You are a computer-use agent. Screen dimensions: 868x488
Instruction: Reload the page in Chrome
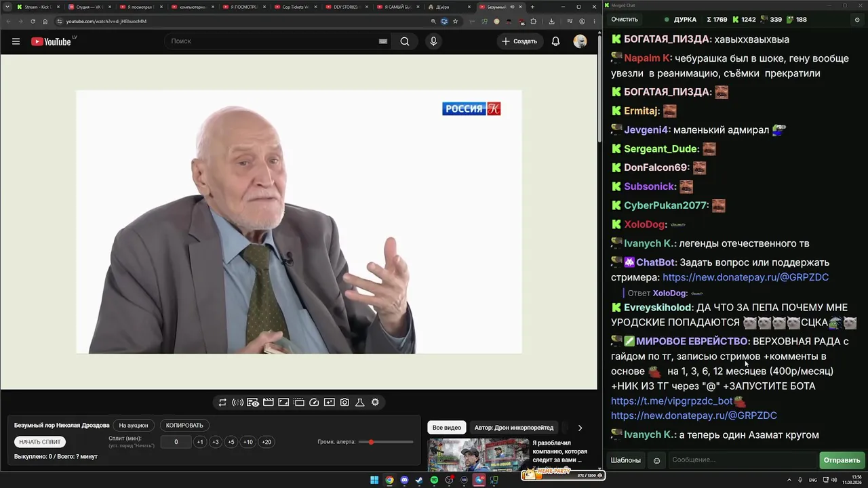pos(33,21)
